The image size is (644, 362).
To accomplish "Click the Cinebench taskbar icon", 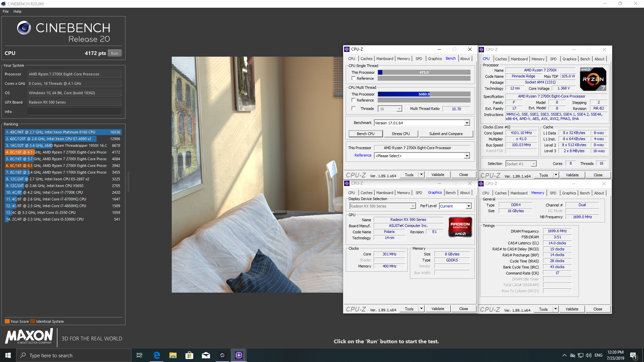I will [222, 355].
